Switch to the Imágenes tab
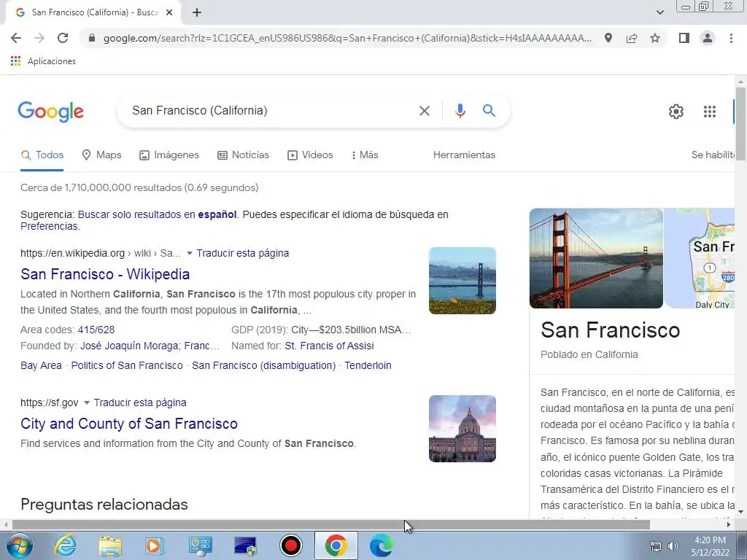The height and width of the screenshot is (560, 747). click(x=169, y=155)
